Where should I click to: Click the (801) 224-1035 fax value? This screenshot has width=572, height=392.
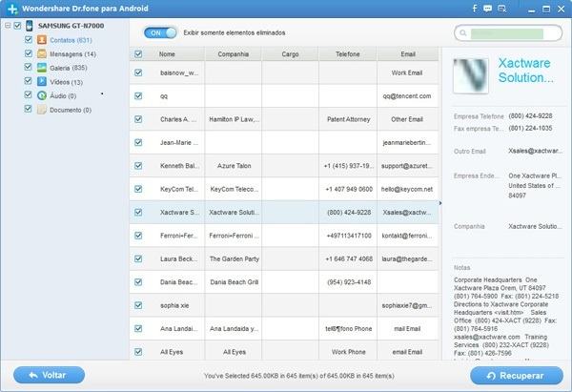530,128
